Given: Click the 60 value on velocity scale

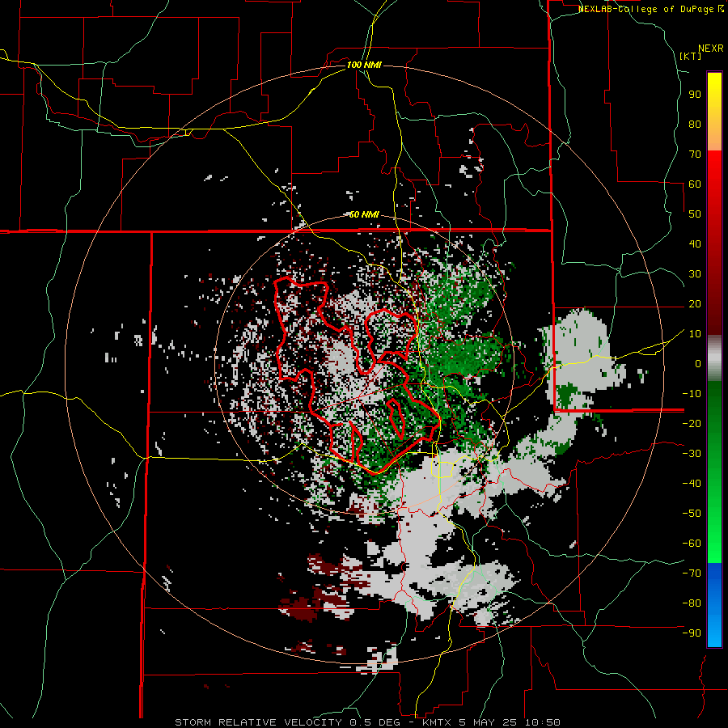Looking at the screenshot, I should [x=695, y=184].
